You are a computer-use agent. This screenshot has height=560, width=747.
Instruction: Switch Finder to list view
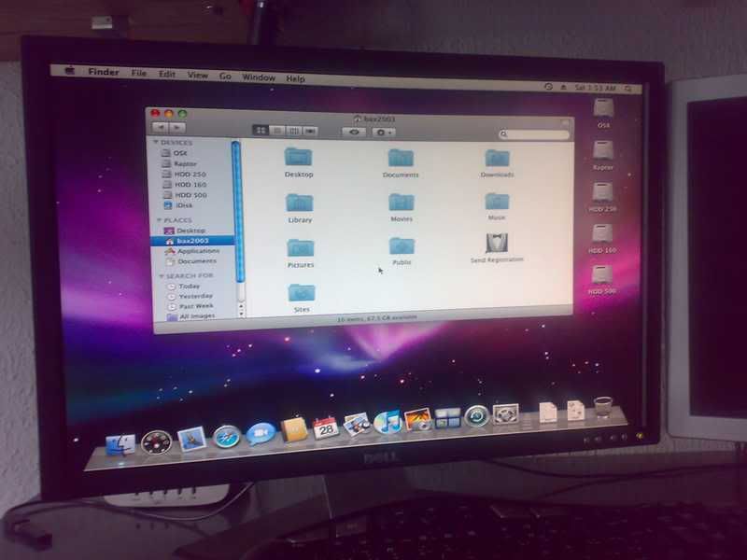(x=276, y=131)
